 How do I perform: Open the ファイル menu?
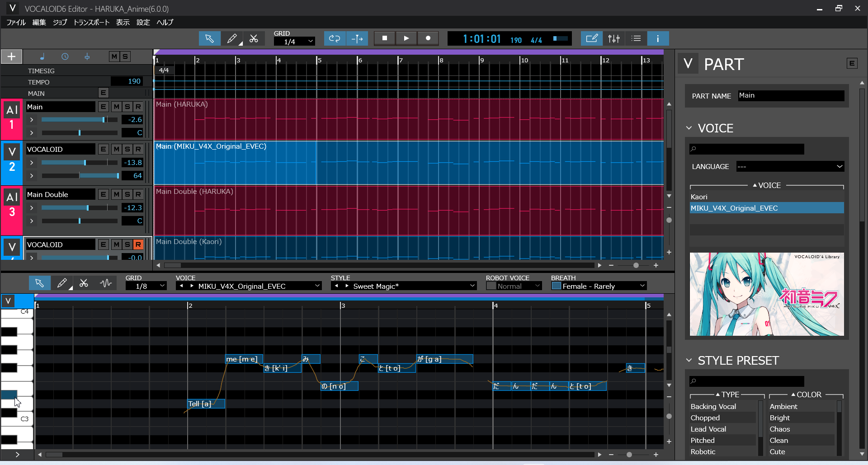click(x=16, y=22)
